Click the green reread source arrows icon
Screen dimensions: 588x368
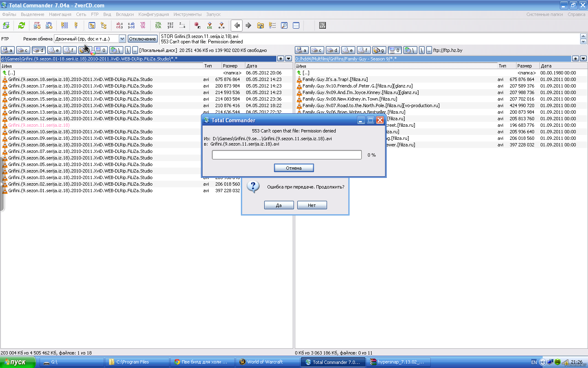click(x=22, y=25)
